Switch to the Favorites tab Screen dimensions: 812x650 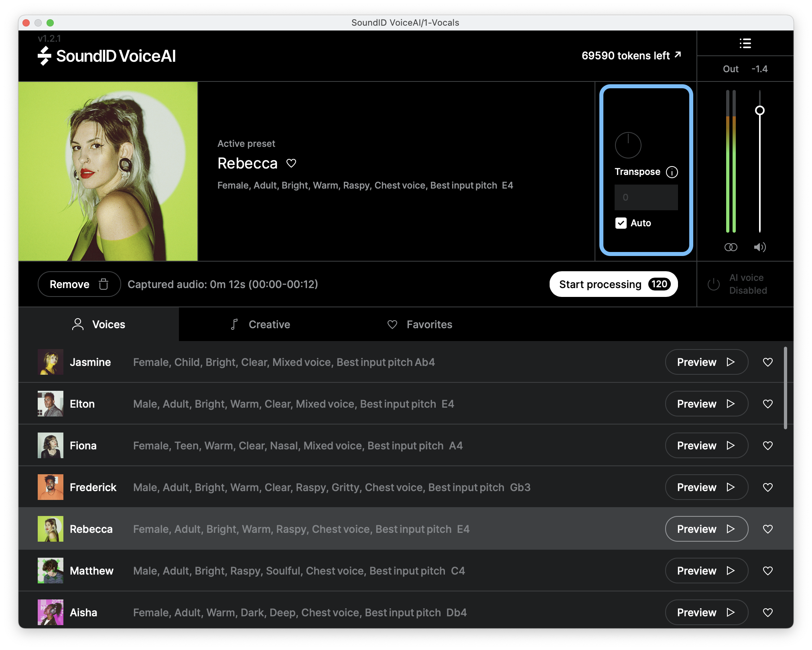click(x=420, y=324)
